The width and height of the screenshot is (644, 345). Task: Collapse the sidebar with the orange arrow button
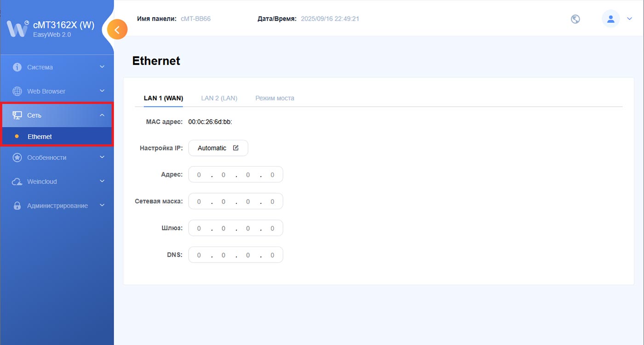[x=117, y=30]
